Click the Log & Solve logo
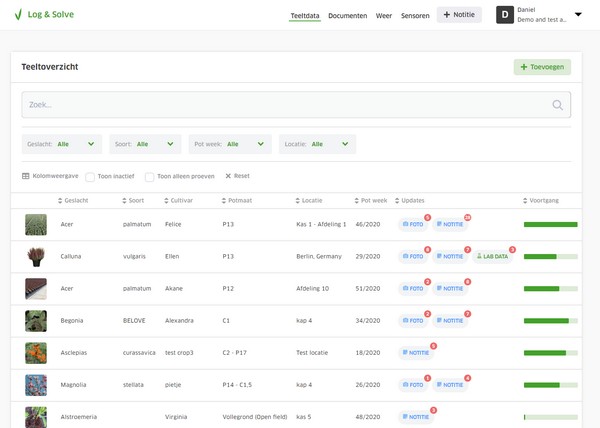 point(43,15)
